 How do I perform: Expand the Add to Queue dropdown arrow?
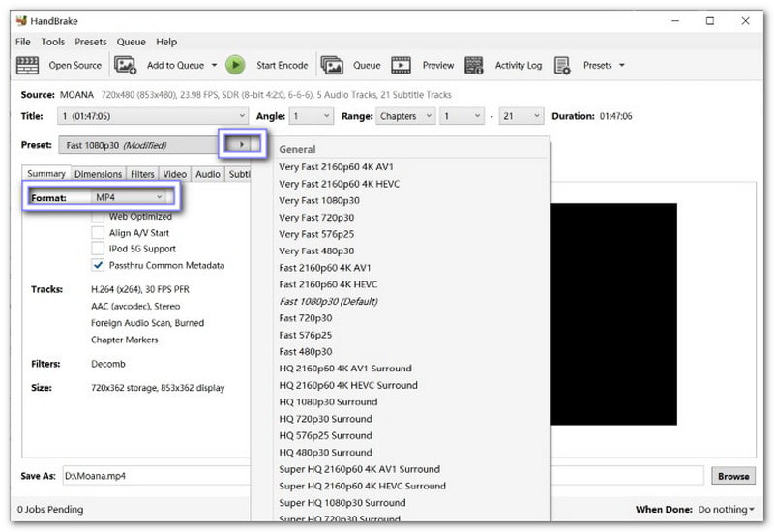click(x=214, y=65)
